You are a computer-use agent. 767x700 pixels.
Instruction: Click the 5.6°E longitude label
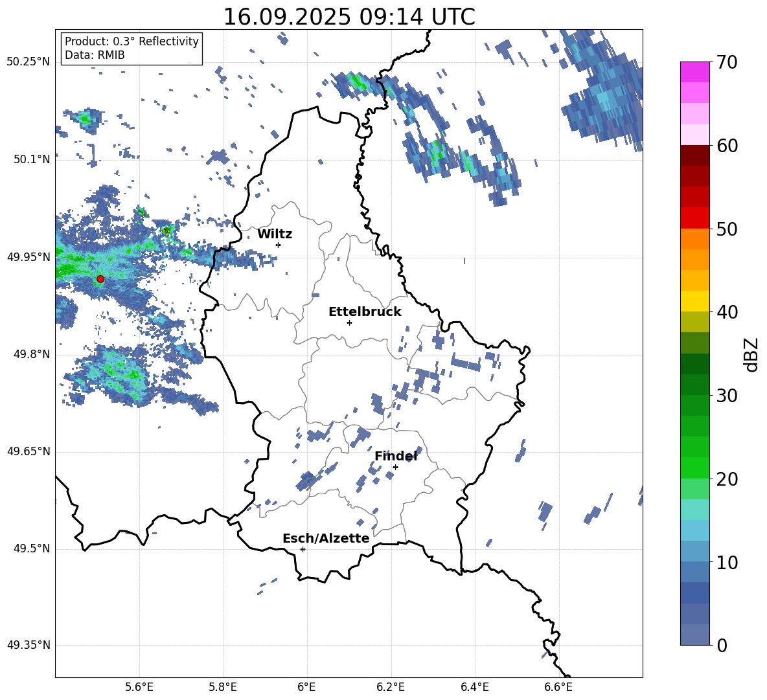139,687
